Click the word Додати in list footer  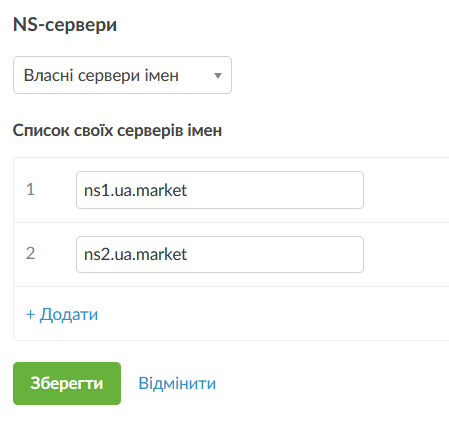tap(69, 314)
